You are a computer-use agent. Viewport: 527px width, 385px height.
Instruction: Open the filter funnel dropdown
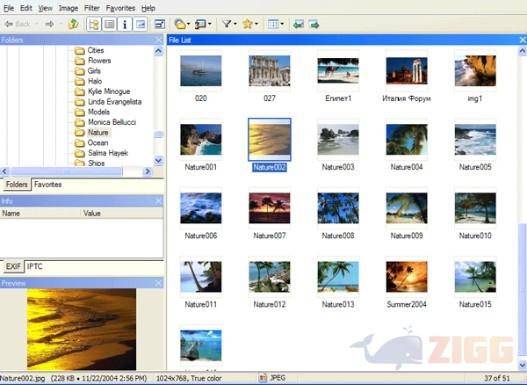229,24
